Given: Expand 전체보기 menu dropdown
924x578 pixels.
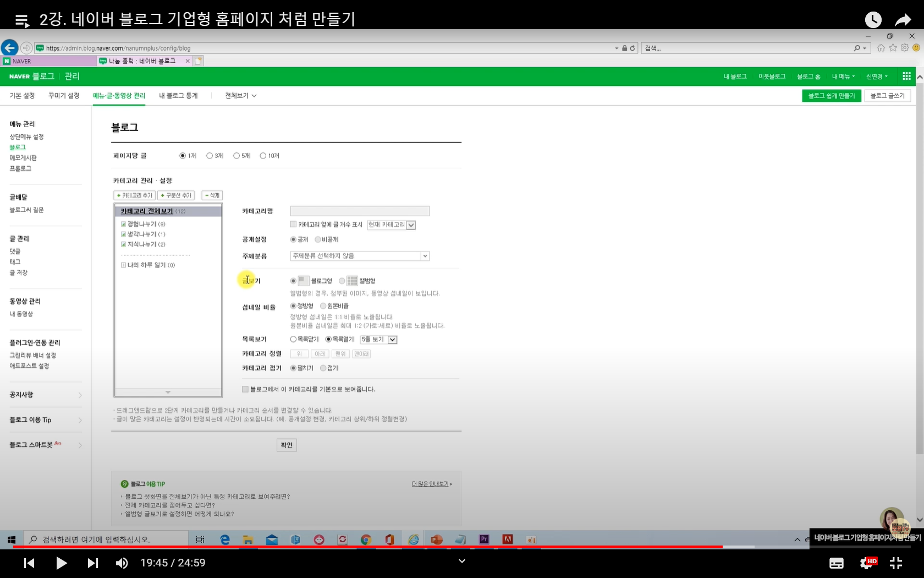Looking at the screenshot, I should tap(240, 96).
